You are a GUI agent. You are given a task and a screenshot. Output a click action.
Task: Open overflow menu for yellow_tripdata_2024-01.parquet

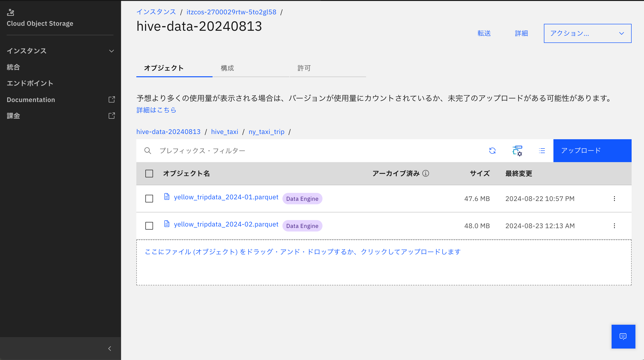tap(614, 199)
